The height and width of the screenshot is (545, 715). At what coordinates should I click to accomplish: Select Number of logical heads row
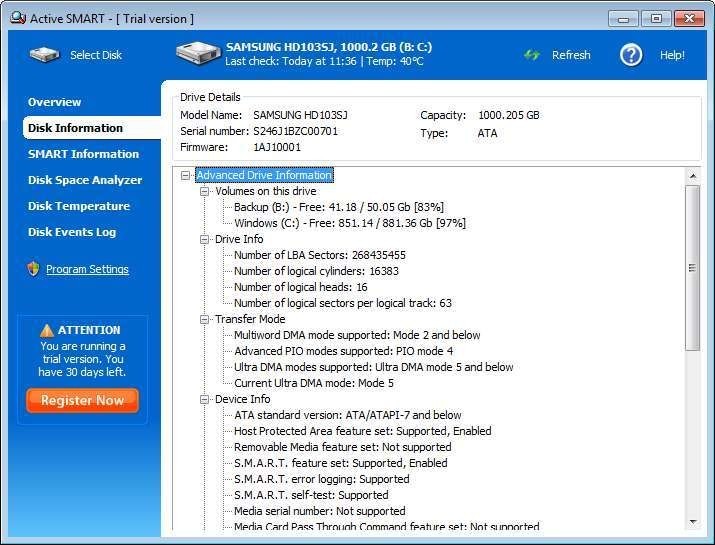tap(301, 287)
